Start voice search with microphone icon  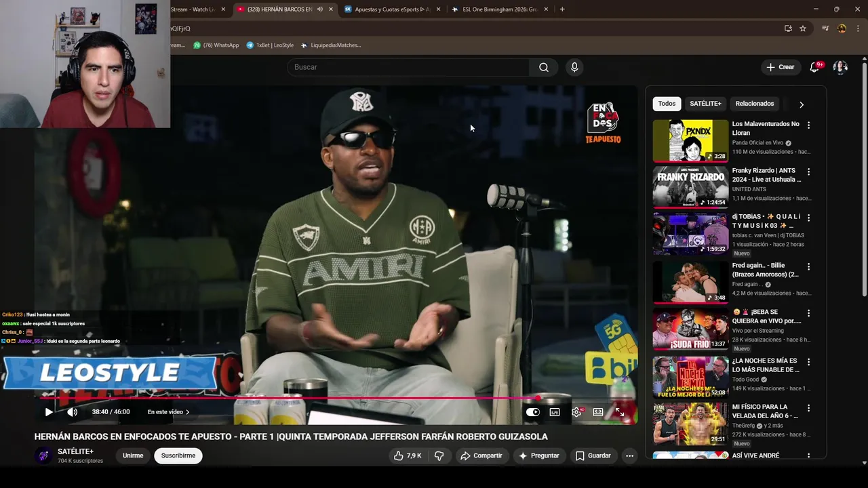[x=574, y=67]
